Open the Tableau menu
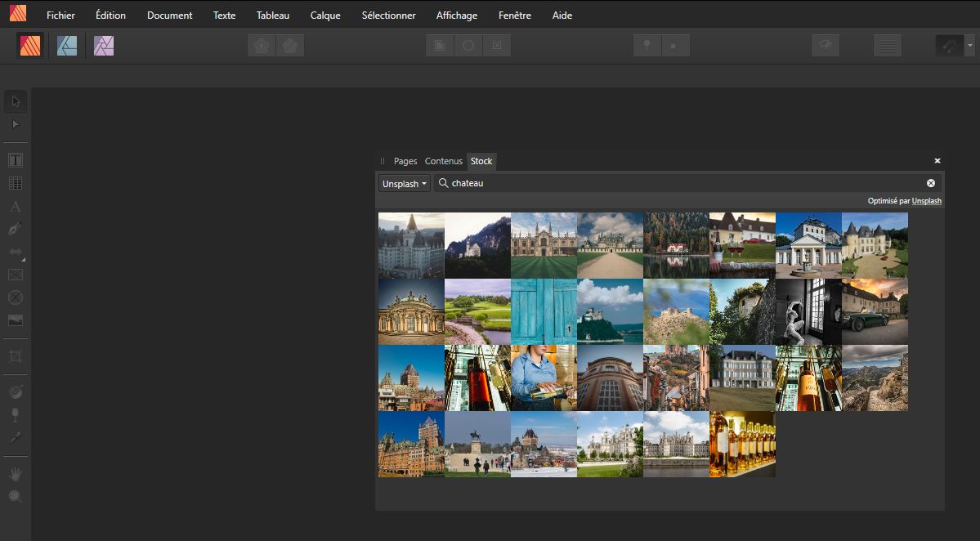Image resolution: width=980 pixels, height=541 pixels. click(272, 15)
